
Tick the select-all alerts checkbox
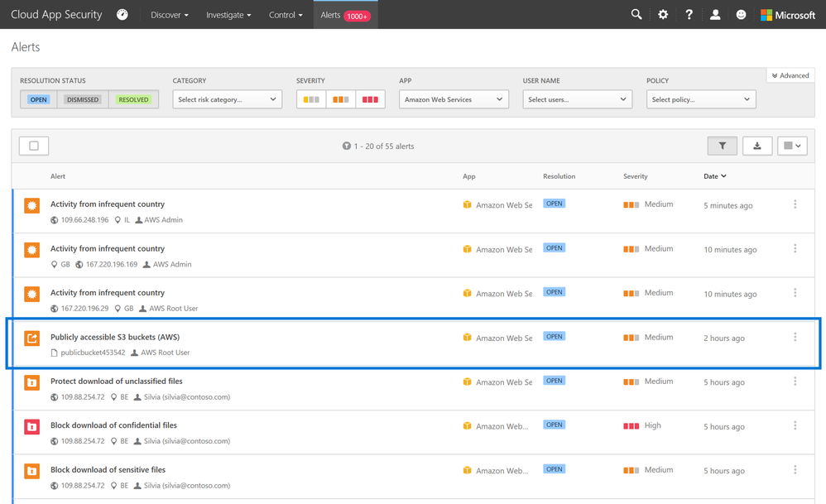click(34, 146)
